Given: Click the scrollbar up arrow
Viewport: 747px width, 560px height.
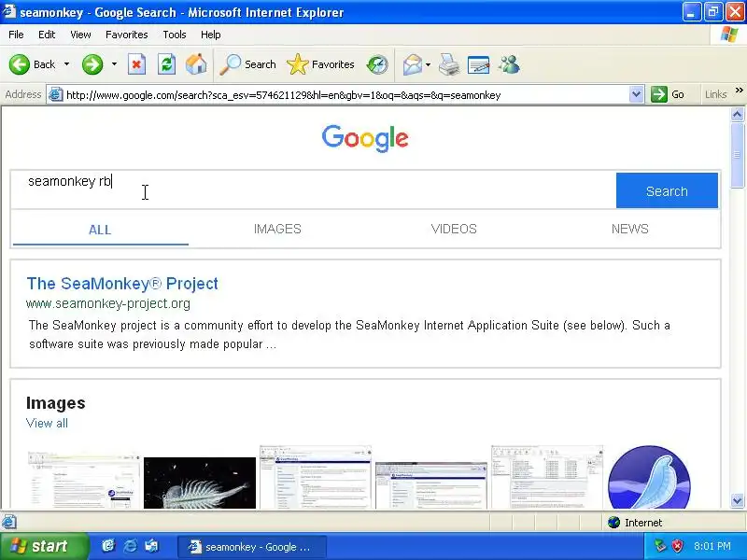Looking at the screenshot, I should 738,114.
